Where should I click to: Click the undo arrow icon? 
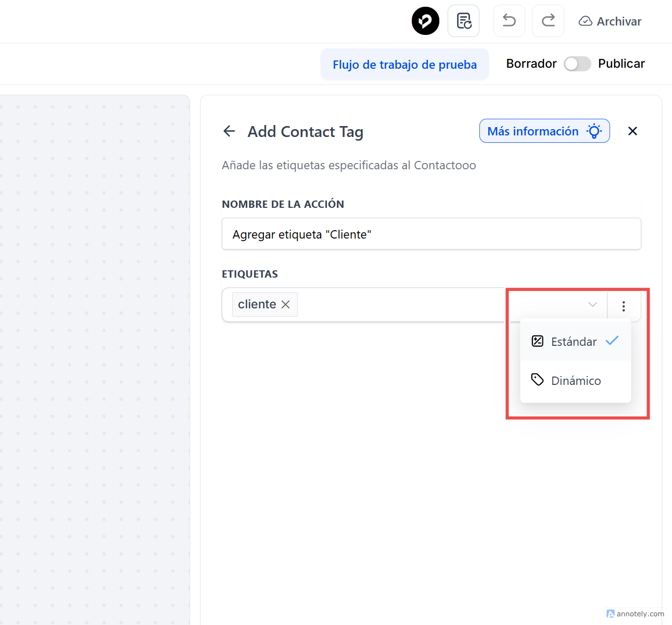point(509,21)
